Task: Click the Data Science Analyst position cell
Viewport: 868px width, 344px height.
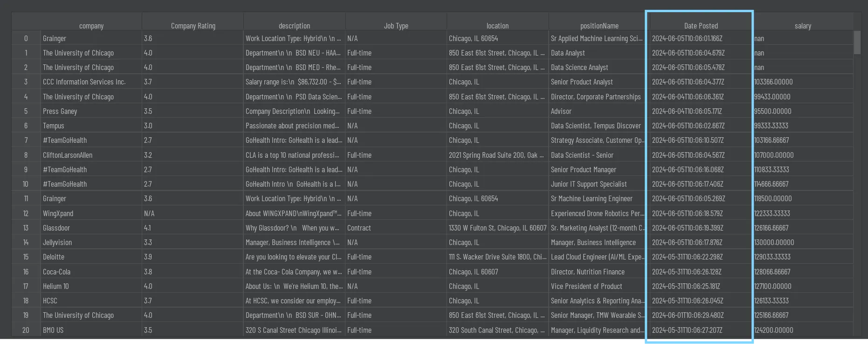Action: [599, 67]
